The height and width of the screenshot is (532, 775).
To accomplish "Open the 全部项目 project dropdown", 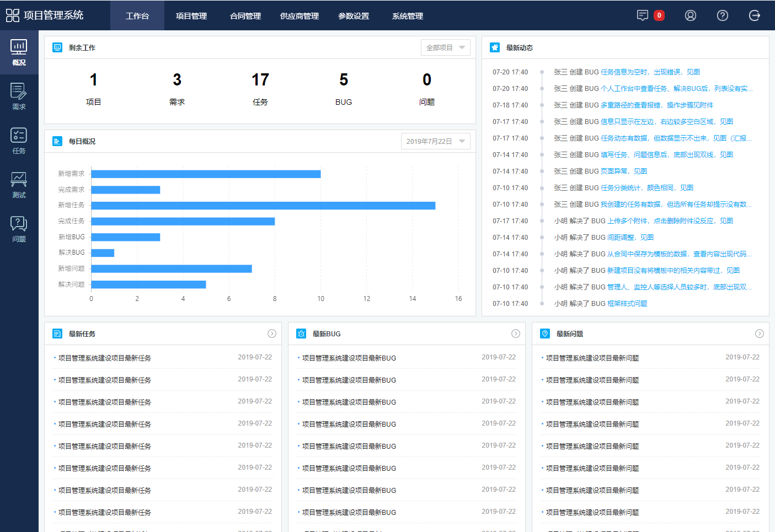I will point(446,47).
